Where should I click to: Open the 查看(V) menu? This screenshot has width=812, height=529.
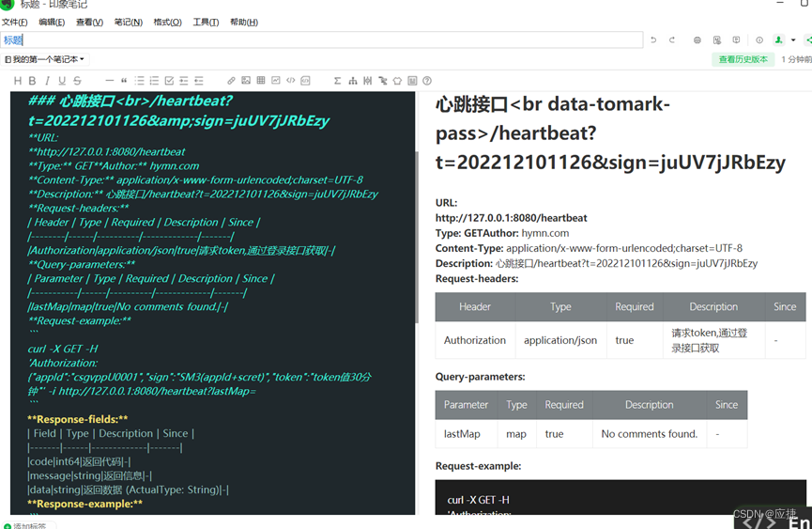point(89,23)
